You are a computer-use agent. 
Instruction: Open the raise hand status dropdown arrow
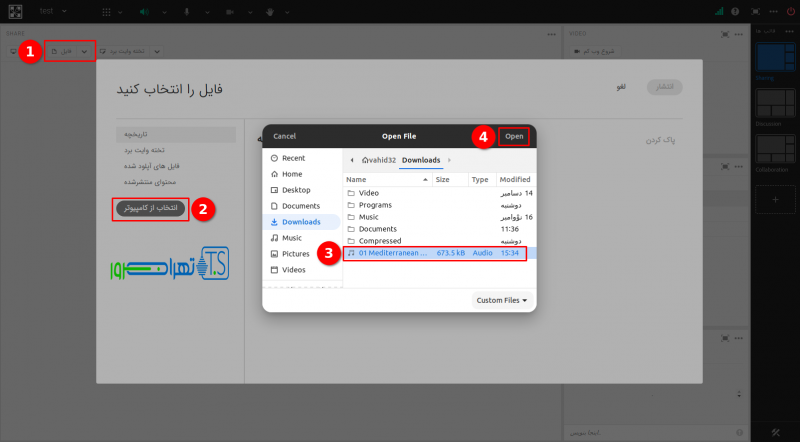point(287,12)
